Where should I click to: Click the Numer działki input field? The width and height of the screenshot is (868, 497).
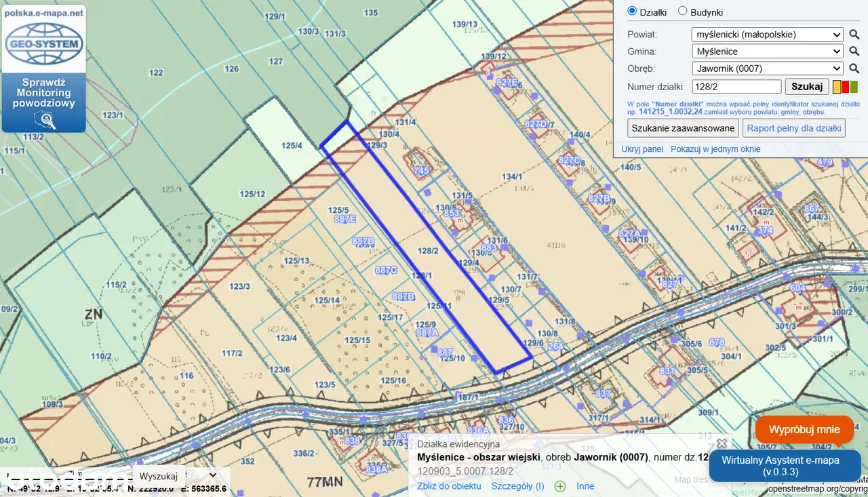click(x=736, y=87)
